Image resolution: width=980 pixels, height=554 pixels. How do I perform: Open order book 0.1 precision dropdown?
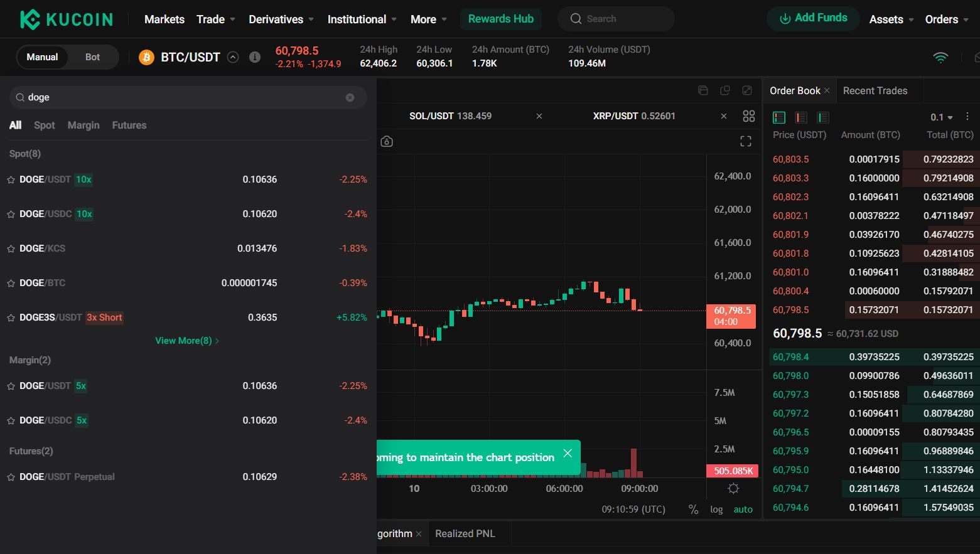[942, 117]
